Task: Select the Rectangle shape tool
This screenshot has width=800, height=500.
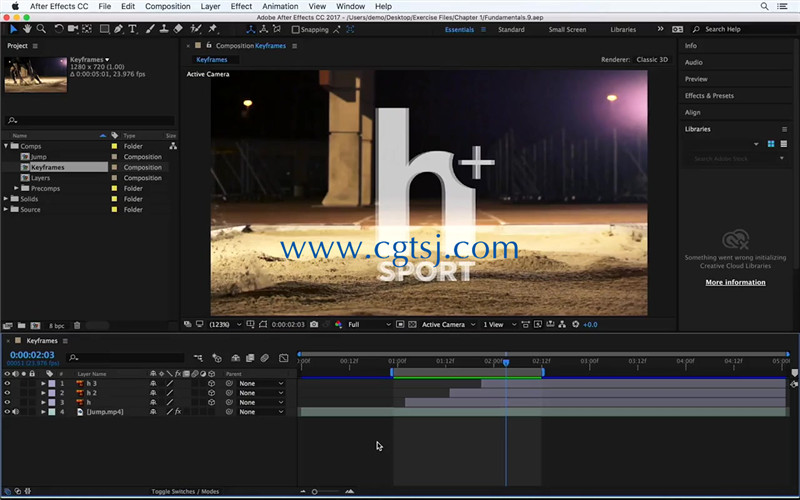Action: click(x=104, y=29)
